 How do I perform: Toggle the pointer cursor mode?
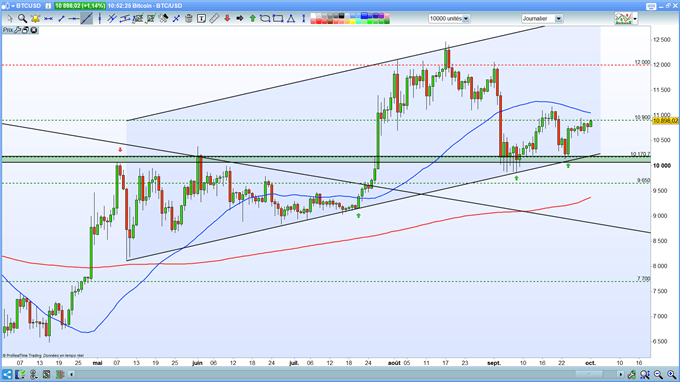10,18
